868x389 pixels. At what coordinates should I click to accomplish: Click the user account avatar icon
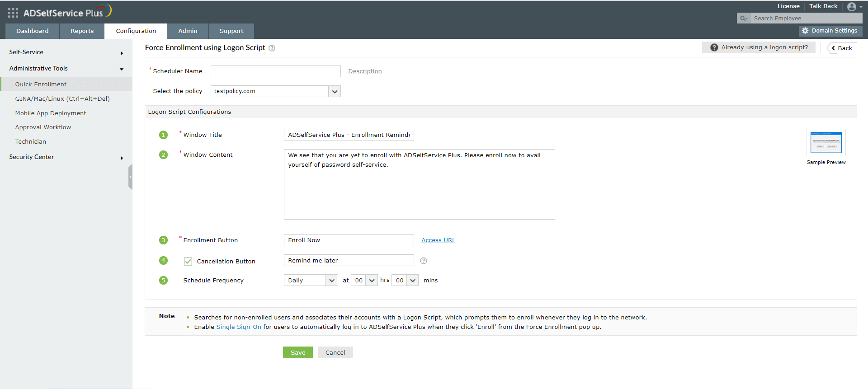point(852,7)
